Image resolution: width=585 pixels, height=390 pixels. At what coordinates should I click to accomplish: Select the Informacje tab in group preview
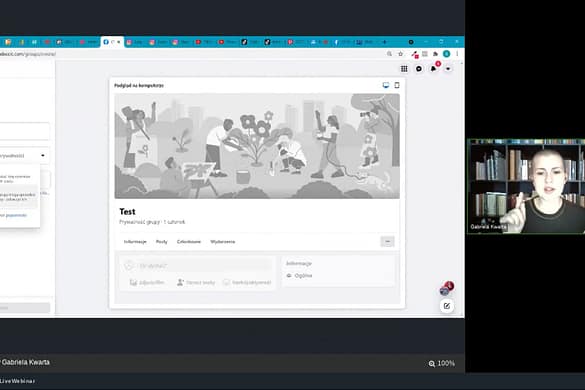coord(135,242)
